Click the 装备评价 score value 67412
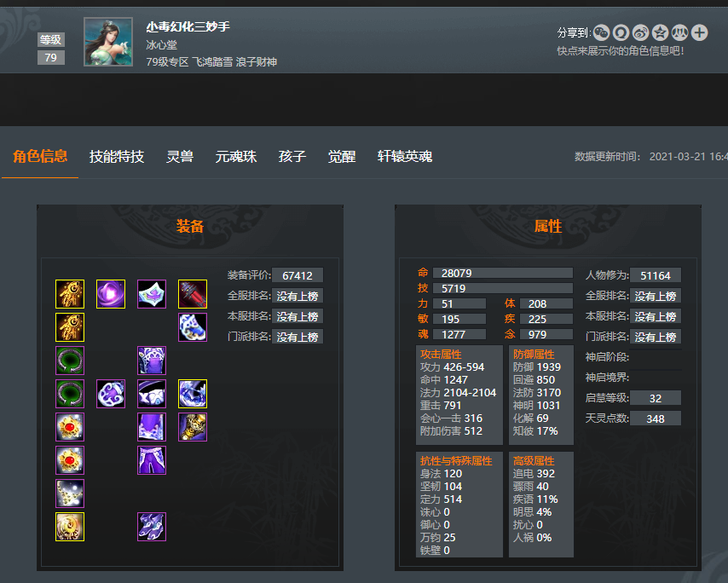 298,275
